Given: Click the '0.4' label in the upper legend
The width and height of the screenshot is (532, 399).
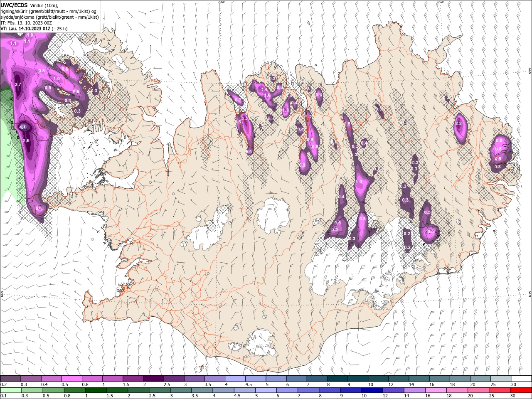Looking at the screenshot, I should click(x=44, y=384).
